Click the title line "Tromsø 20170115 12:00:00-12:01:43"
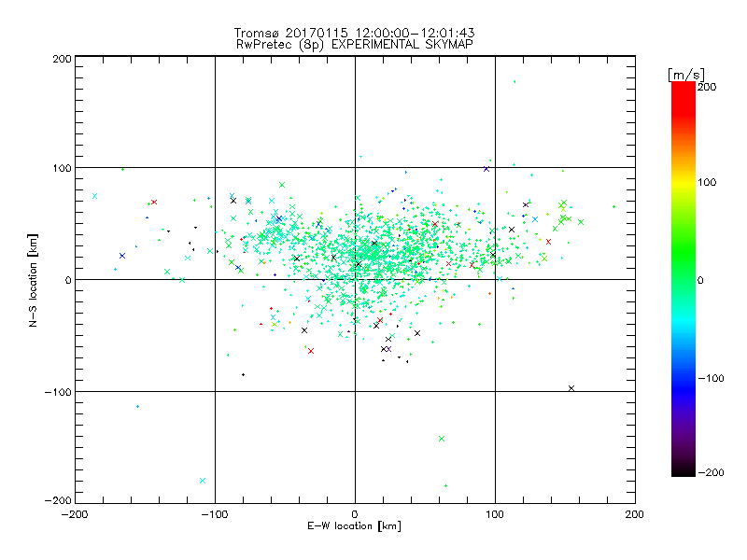The height and width of the screenshot is (560, 747). tap(354, 33)
